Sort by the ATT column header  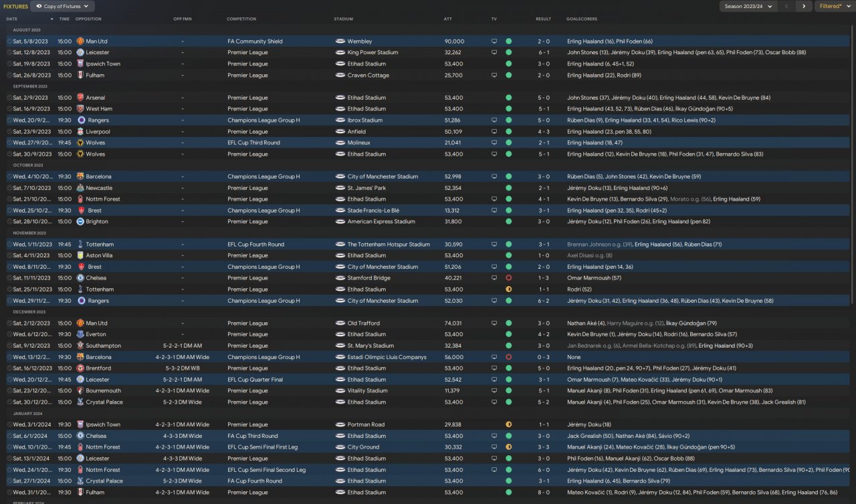(447, 19)
